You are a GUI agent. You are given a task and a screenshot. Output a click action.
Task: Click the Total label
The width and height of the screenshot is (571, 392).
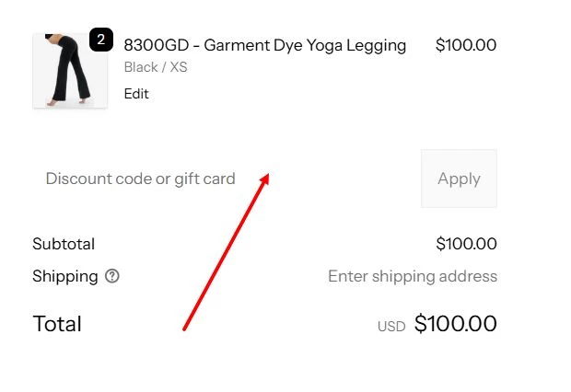tap(57, 324)
